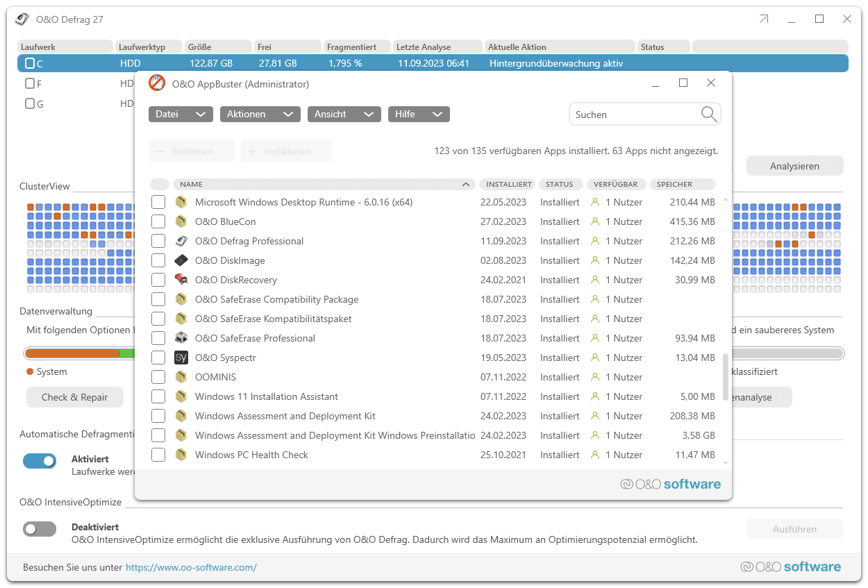Toggle the select-all checkbox in the AppBuster list header
Image resolution: width=868 pixels, height=588 pixels.
click(x=160, y=184)
